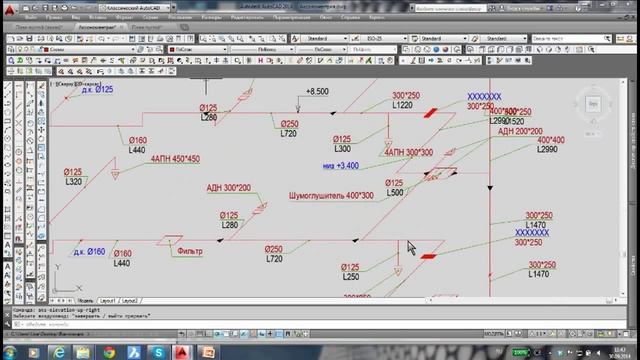Open the Справка menu

click(350, 18)
